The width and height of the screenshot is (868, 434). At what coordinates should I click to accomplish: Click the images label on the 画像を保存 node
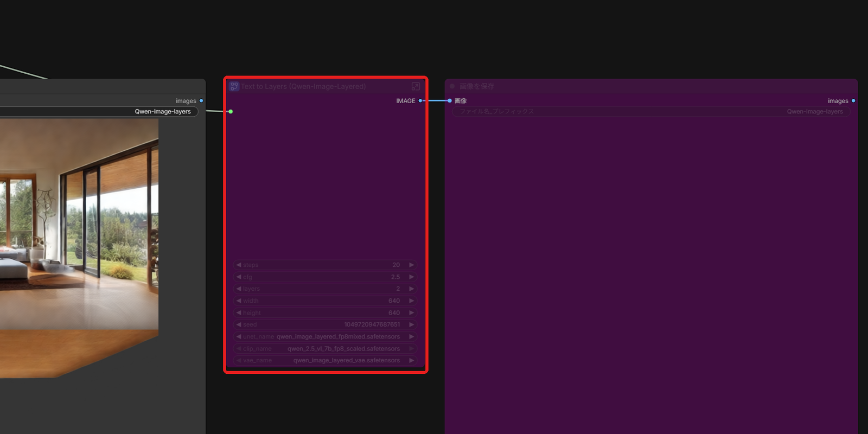tap(838, 101)
